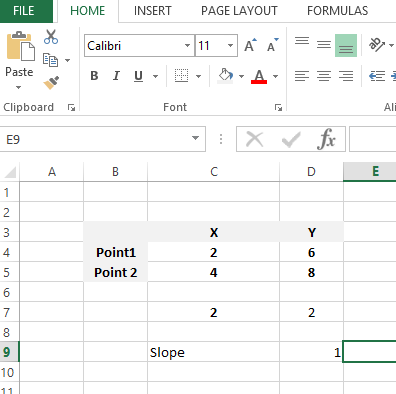Align text left

(302, 76)
